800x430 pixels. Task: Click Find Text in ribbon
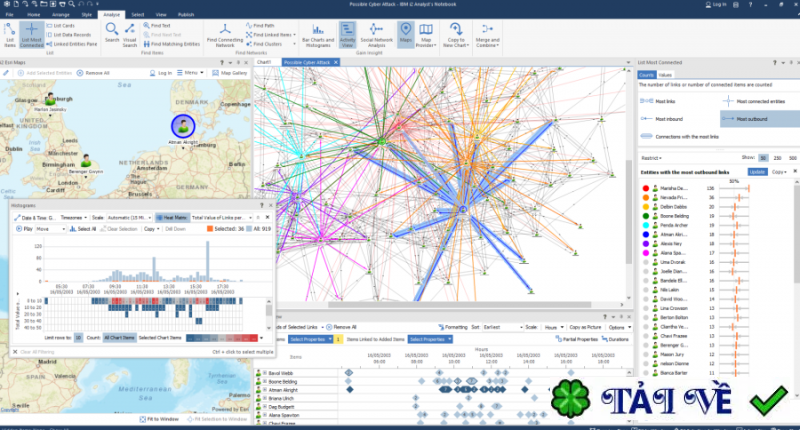(157, 26)
